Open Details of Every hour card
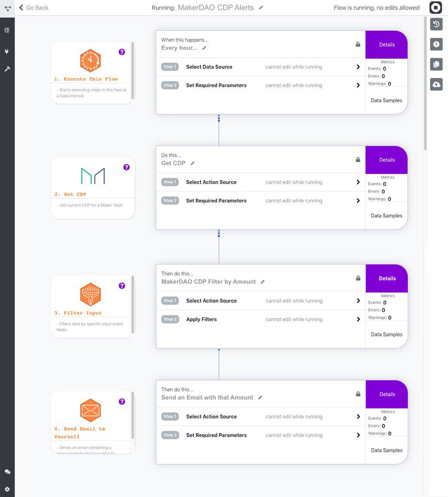This screenshot has width=448, height=497. [x=386, y=45]
